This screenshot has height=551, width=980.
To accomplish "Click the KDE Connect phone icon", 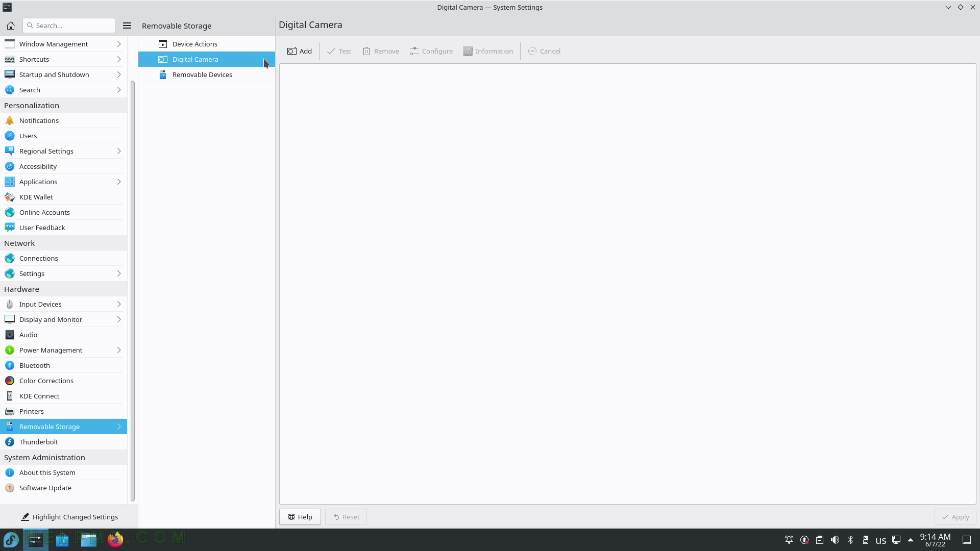I will pyautogui.click(x=10, y=396).
